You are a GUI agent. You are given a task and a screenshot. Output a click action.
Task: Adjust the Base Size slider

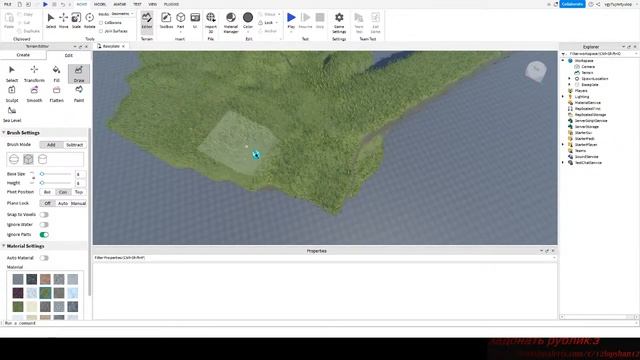coord(56,174)
